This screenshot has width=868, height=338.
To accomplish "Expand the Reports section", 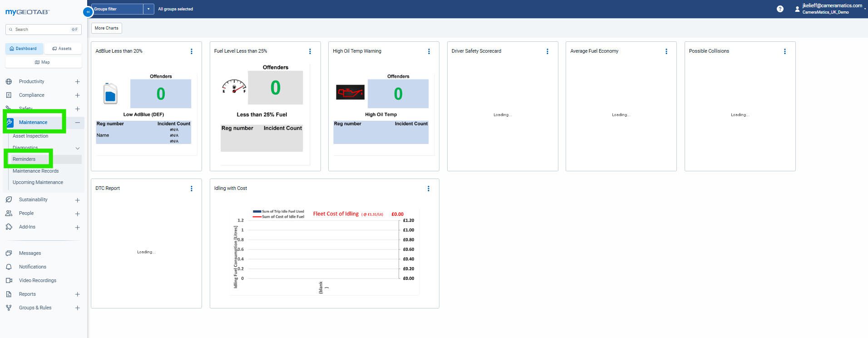I will (77, 294).
